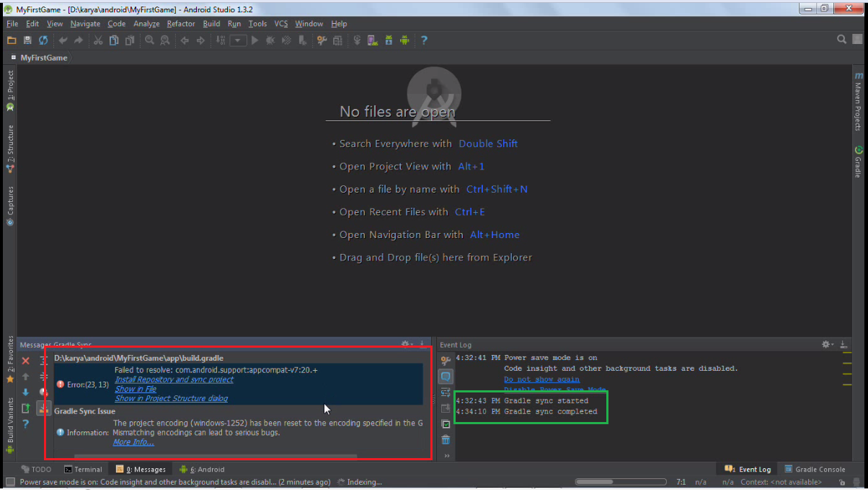The width and height of the screenshot is (868, 492).
Task: Click the Export messages to file icon
Action: coord(25,408)
